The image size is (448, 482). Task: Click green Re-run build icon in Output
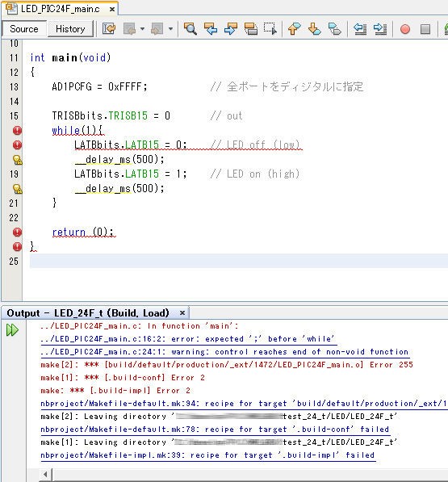[x=12, y=330]
